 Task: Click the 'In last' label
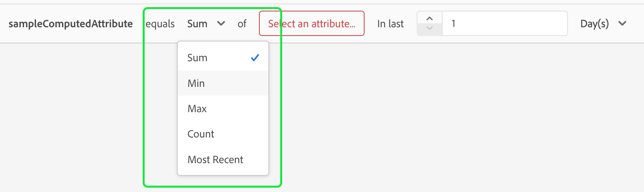click(x=390, y=24)
